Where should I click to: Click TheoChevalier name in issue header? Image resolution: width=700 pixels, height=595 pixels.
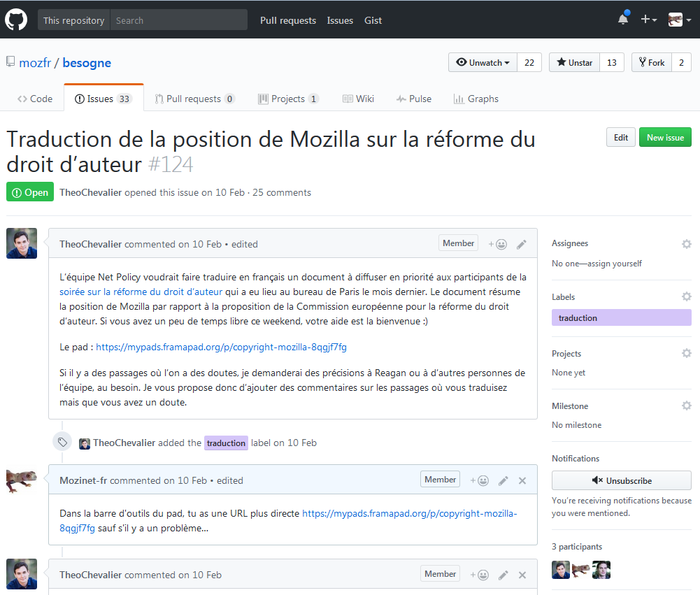click(91, 192)
